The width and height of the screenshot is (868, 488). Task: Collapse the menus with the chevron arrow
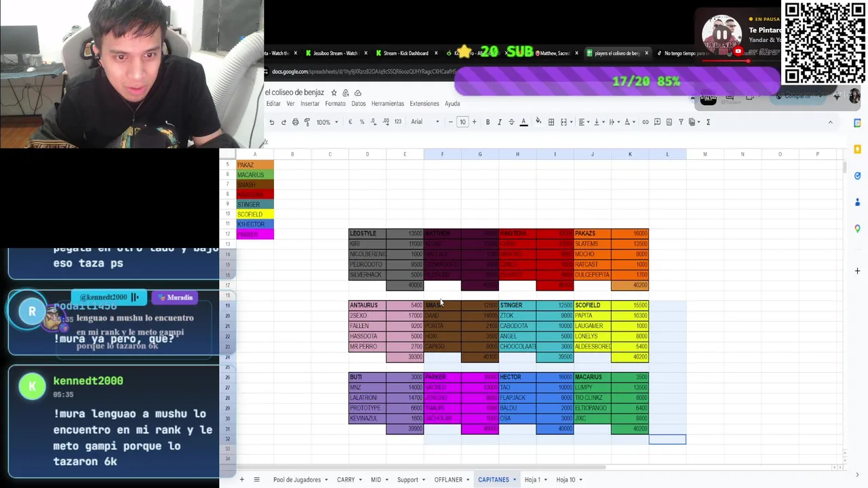pos(830,122)
